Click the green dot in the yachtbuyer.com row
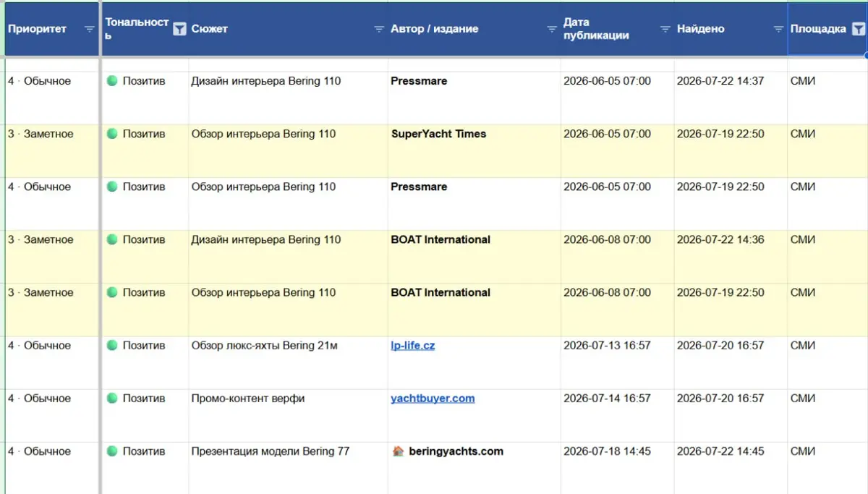Viewport: 868px width, 494px height. coord(112,399)
